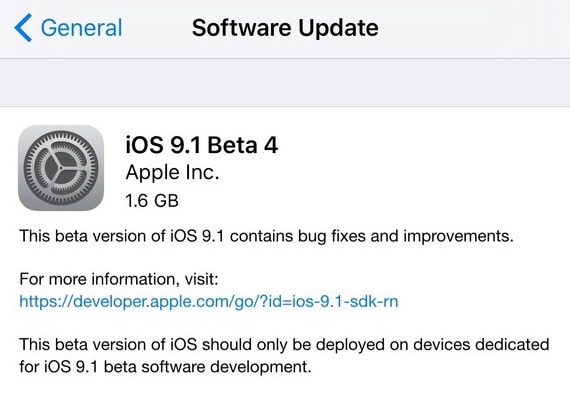Select the iOS 9.1 Beta 4 heading

201,145
